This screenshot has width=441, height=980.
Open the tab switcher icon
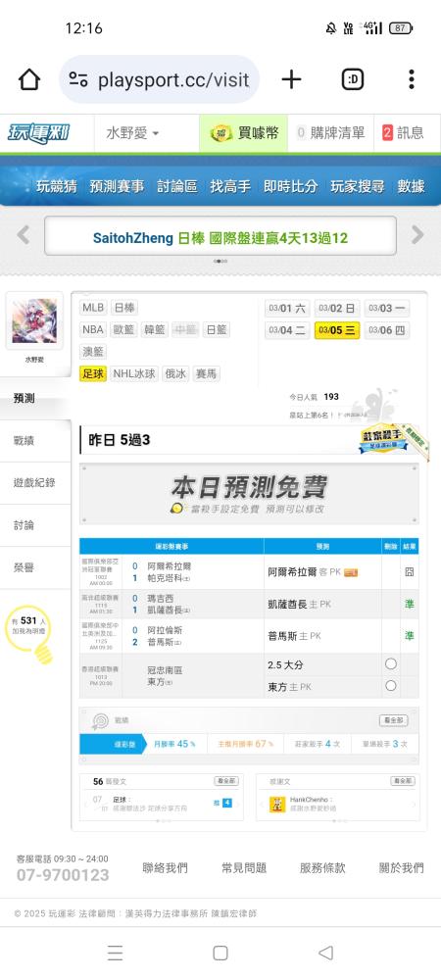(353, 79)
